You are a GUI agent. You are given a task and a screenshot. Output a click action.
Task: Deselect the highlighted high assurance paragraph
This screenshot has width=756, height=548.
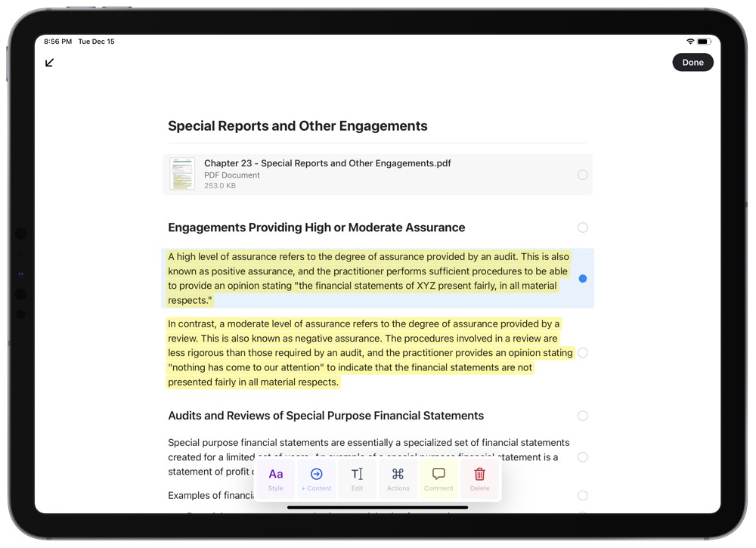coord(582,278)
